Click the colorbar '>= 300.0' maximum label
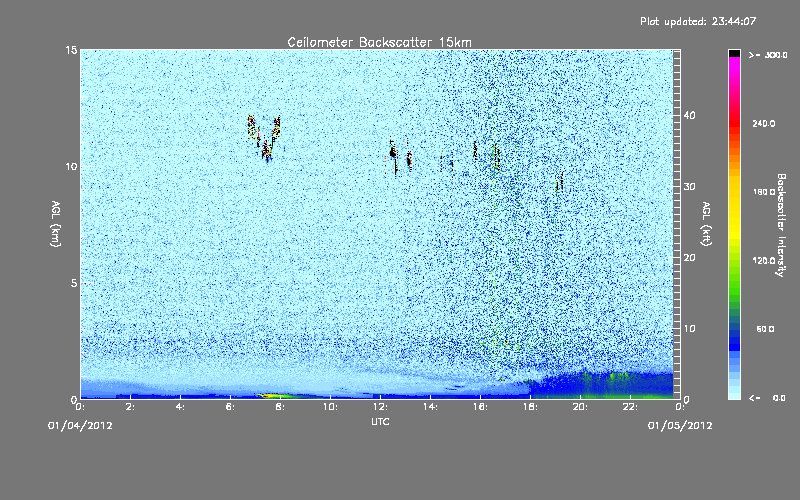 click(x=768, y=55)
